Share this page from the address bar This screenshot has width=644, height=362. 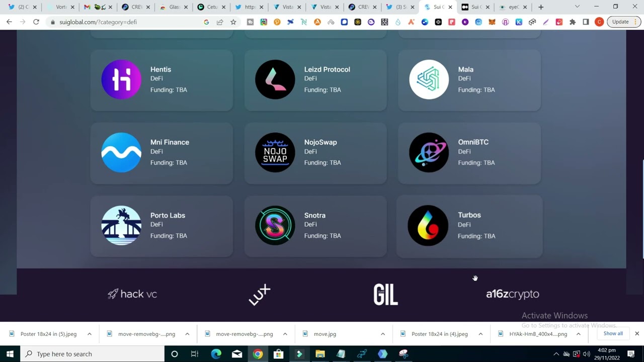[220, 22]
